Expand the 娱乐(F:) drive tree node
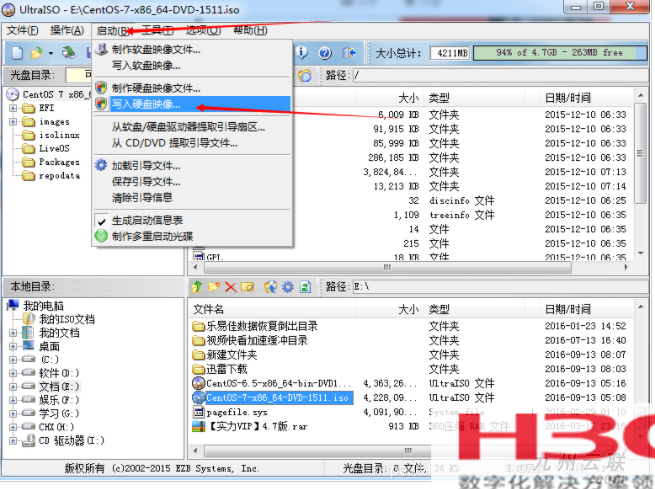The height and width of the screenshot is (489, 655). tap(13, 400)
